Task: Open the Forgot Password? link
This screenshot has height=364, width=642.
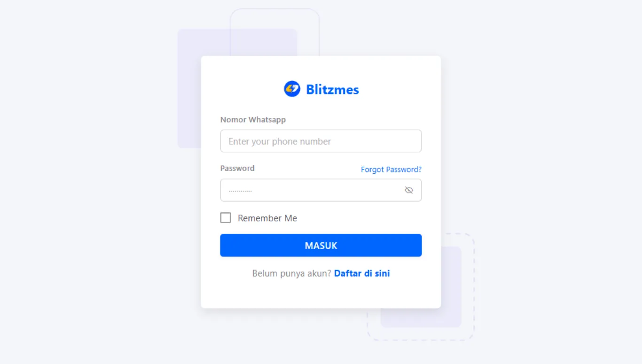Action: (391, 170)
